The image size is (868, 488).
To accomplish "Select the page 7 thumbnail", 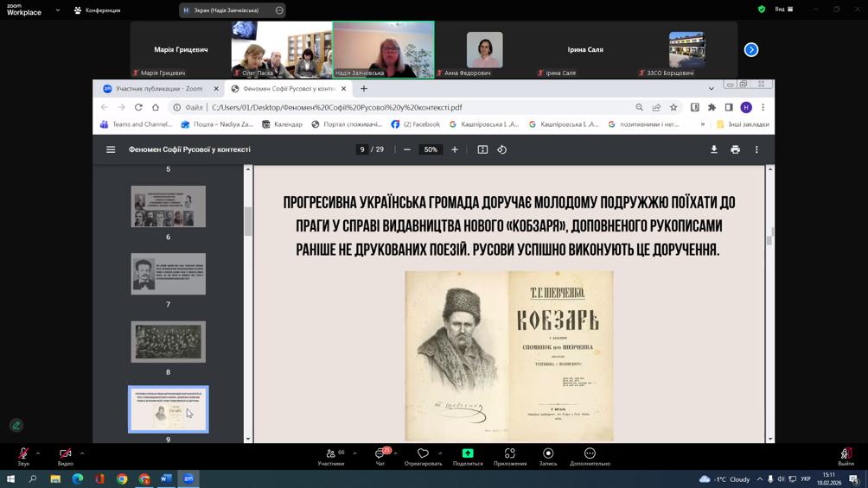I will (x=169, y=274).
